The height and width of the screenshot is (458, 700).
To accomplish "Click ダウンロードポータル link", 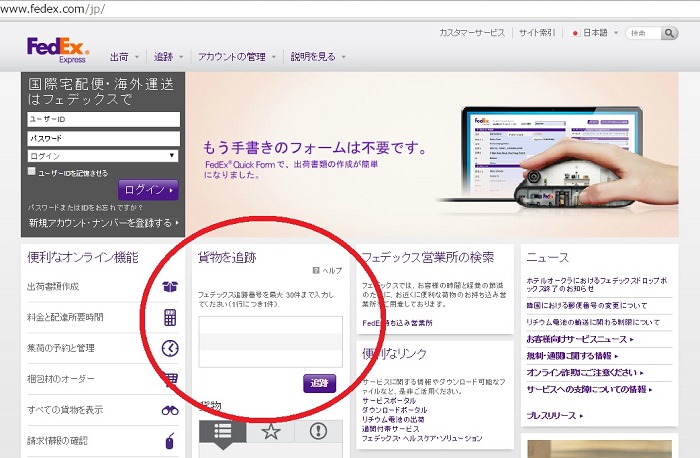I will point(394,410).
